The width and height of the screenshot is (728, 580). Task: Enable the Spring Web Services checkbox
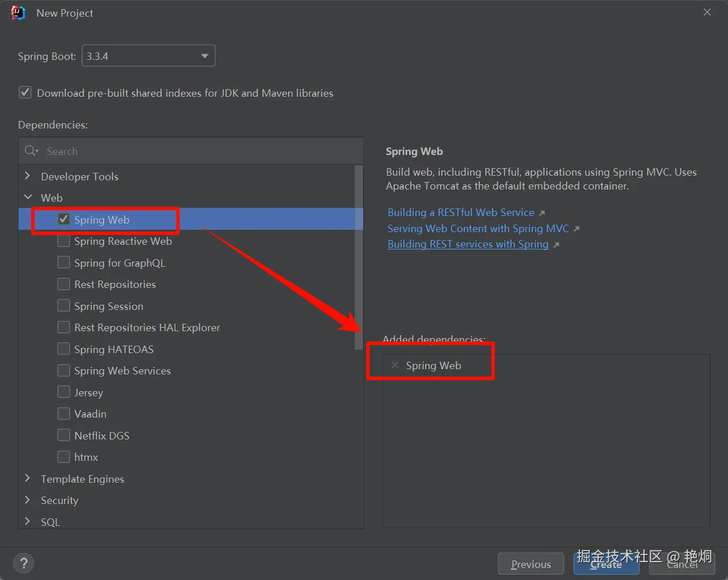coord(64,370)
